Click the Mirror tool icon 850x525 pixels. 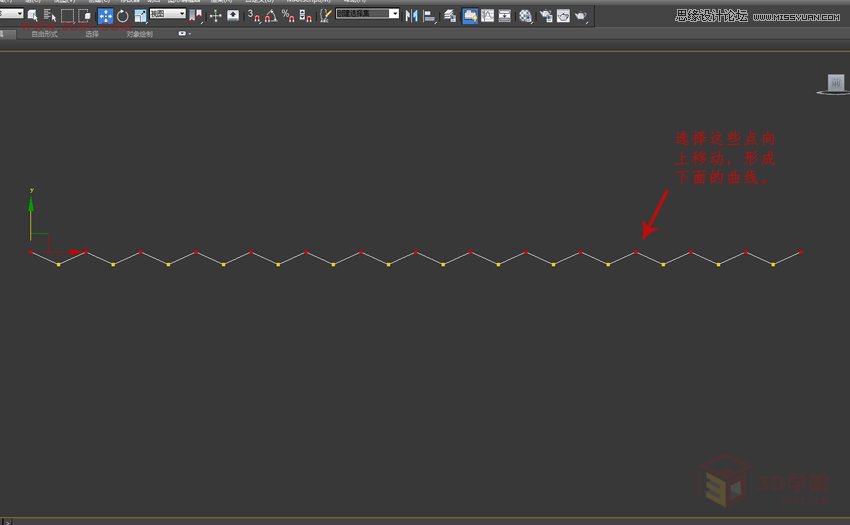point(411,16)
